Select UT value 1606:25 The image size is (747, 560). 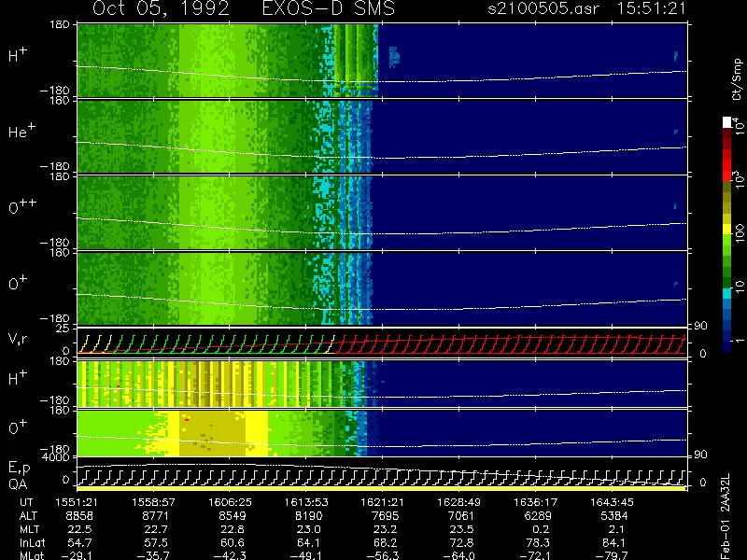230,502
